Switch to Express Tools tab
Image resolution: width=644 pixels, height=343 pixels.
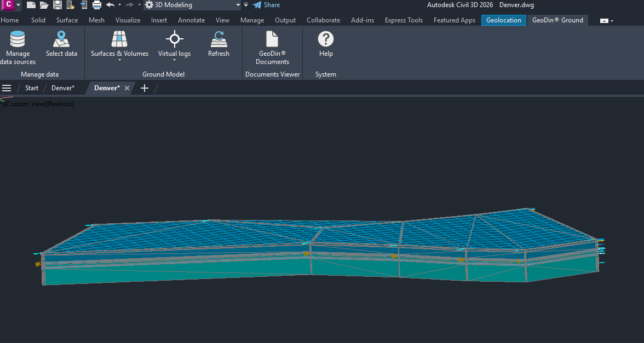pyautogui.click(x=404, y=20)
